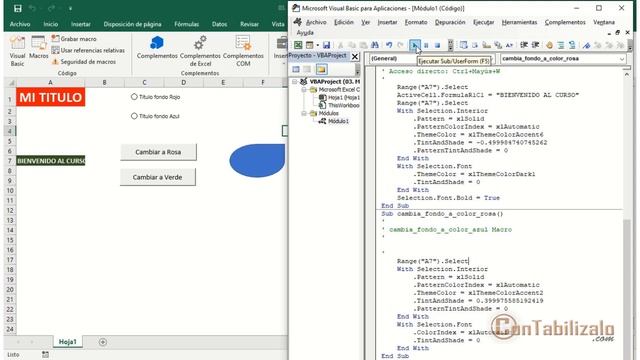The height and width of the screenshot is (360, 640).
Task: Click macro record icon in Excel status bar
Action: pos(45,355)
